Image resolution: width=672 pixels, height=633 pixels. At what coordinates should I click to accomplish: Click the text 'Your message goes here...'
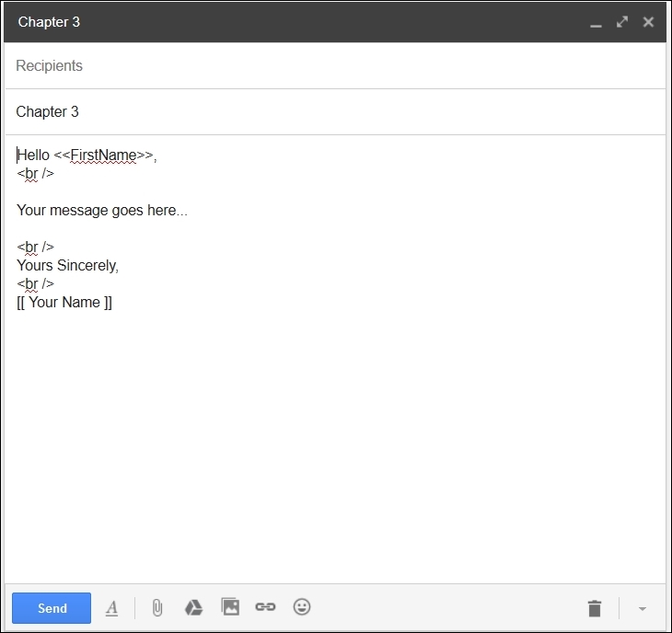coord(102,211)
